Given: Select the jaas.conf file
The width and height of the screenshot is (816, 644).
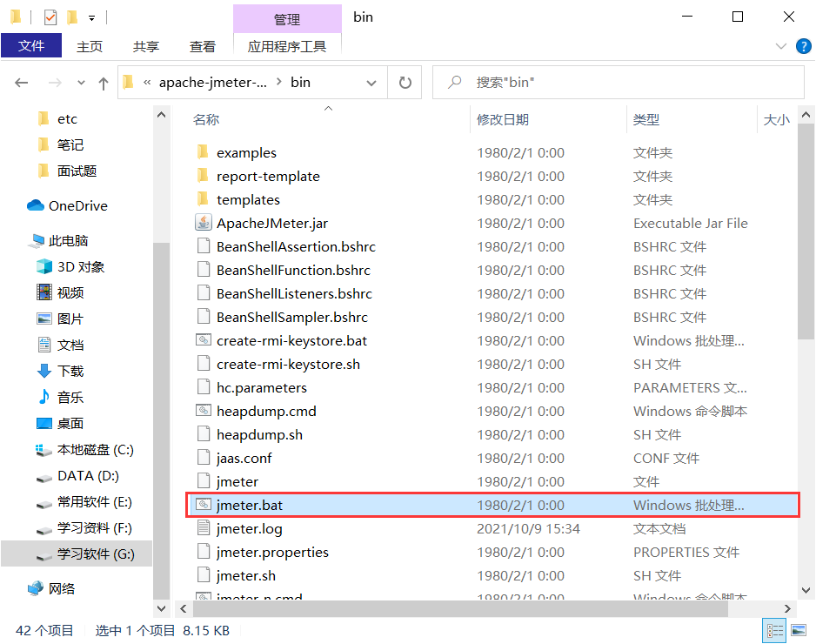Looking at the screenshot, I should pyautogui.click(x=492, y=458).
